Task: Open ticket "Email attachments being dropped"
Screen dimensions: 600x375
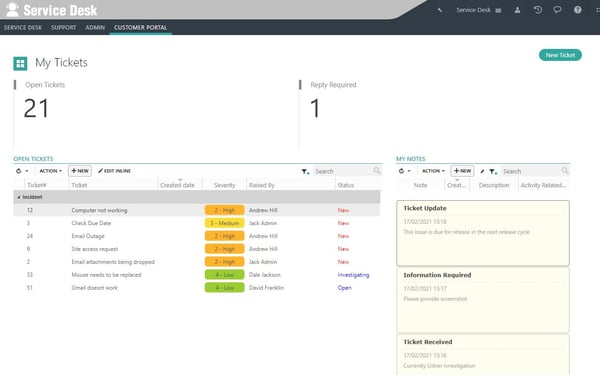Action: tap(113, 262)
